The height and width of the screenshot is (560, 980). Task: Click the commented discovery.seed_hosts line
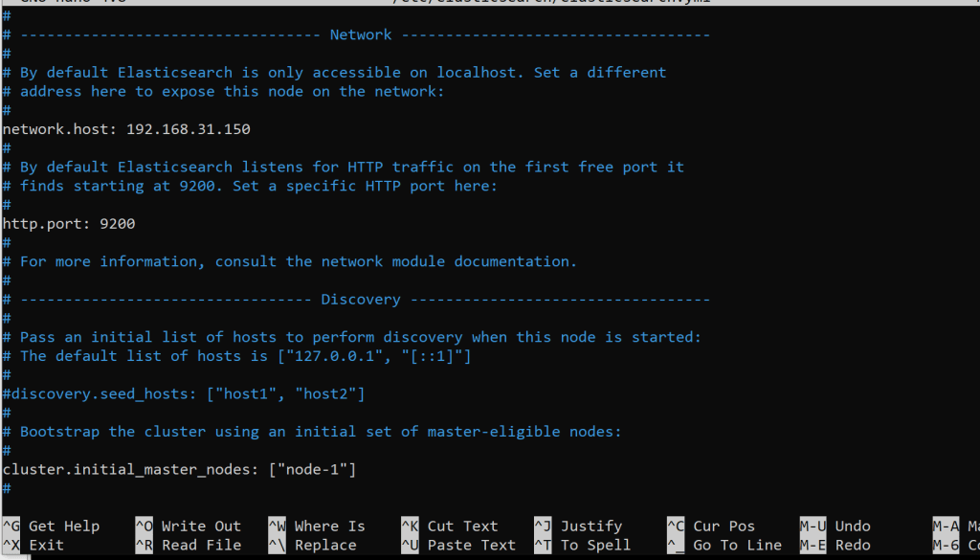(184, 393)
